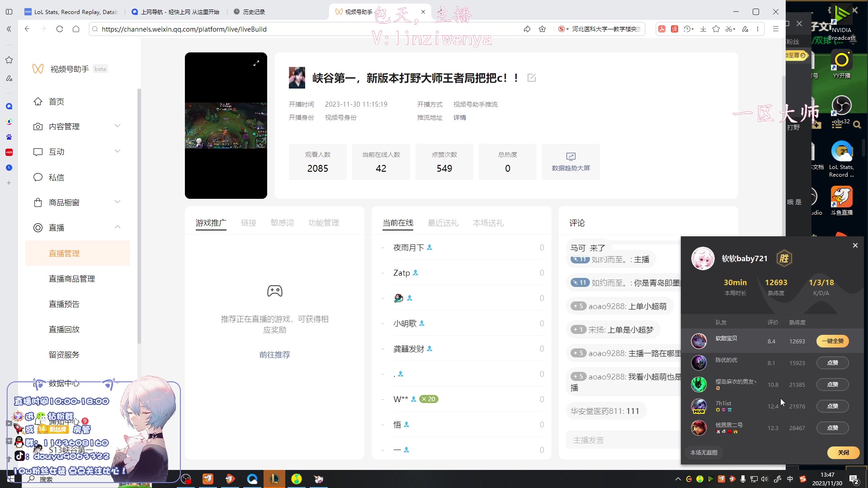Viewport: 868px width, 488px height.
Task: Open League of Legends taskbar icon
Action: pos(274,479)
